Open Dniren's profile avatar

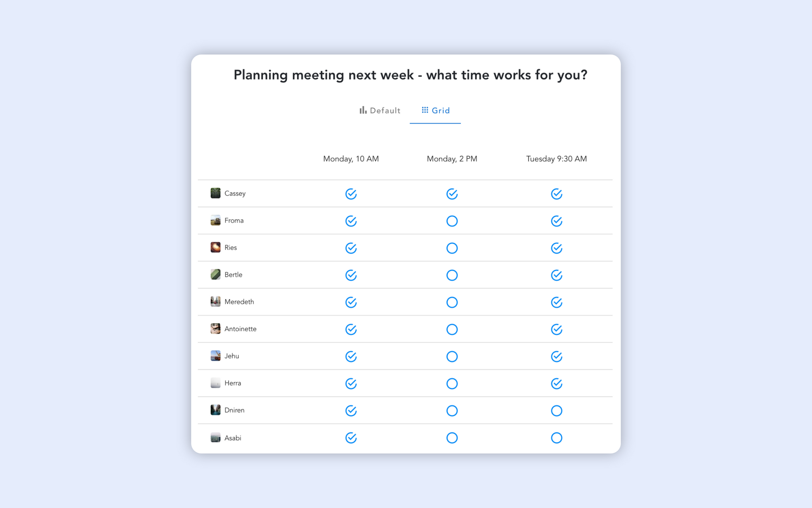tap(216, 410)
